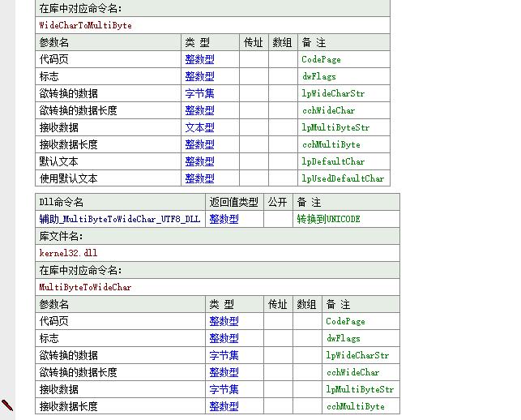Click 欲转换的数据 in the MultiByteToWideChar parameter table
521x420 pixels.
tap(68, 355)
